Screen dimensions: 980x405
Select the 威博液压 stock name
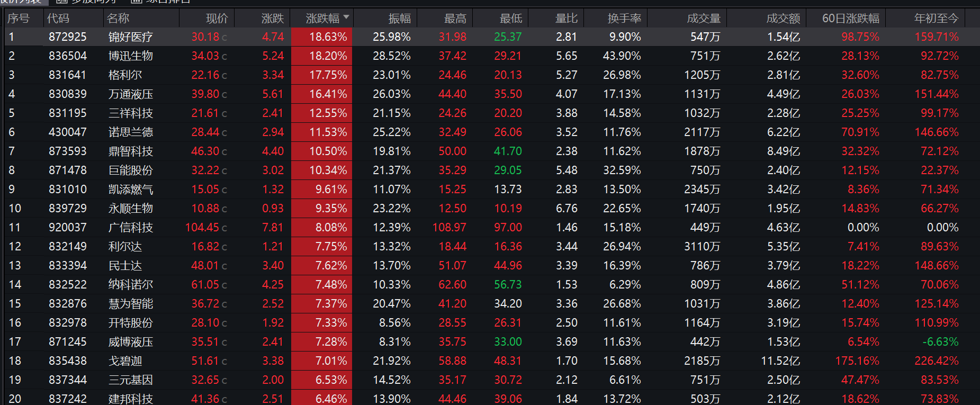click(x=131, y=342)
